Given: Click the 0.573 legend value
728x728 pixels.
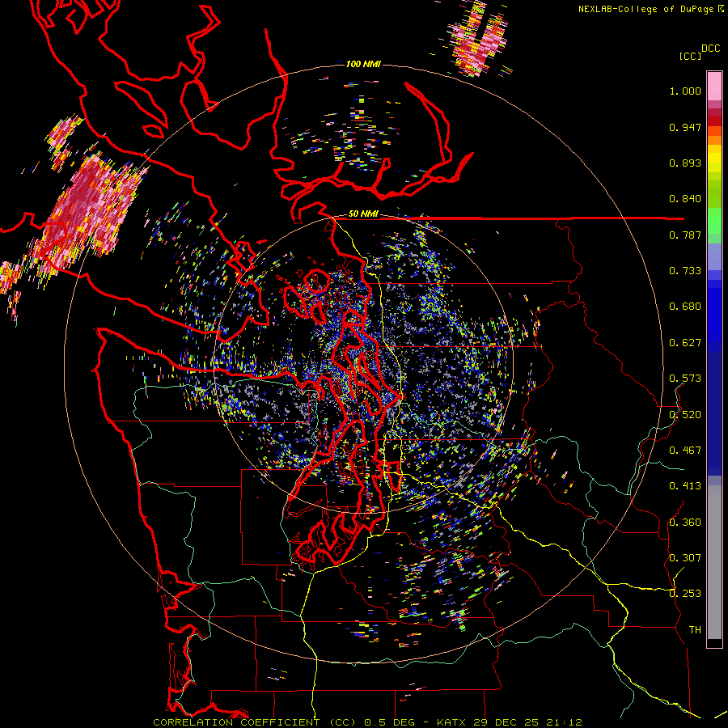Looking at the screenshot, I should (685, 379).
